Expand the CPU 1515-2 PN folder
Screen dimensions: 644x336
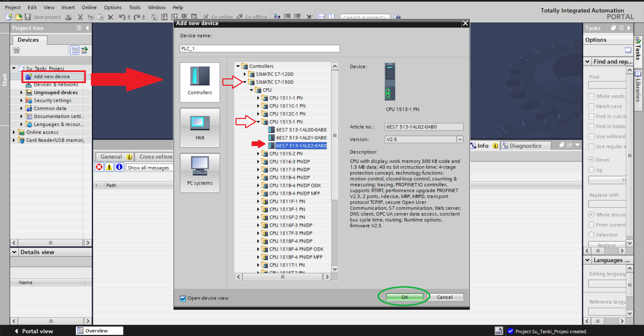point(258,154)
